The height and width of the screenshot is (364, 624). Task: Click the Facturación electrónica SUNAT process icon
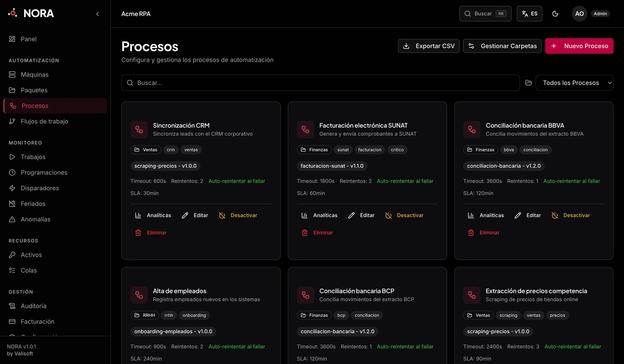[305, 130]
